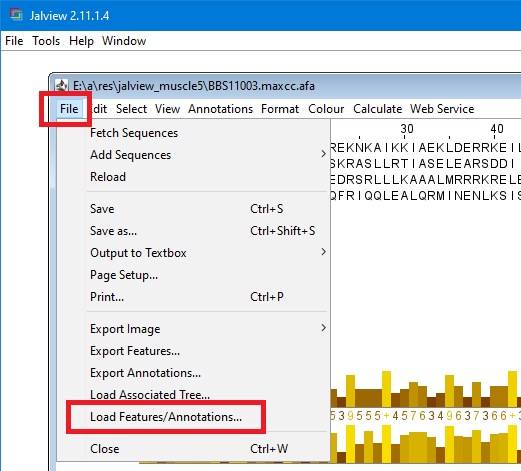This screenshot has height=471, width=521.
Task: Click the Jalview 2.11.1.4 title text
Action: click(x=69, y=16)
